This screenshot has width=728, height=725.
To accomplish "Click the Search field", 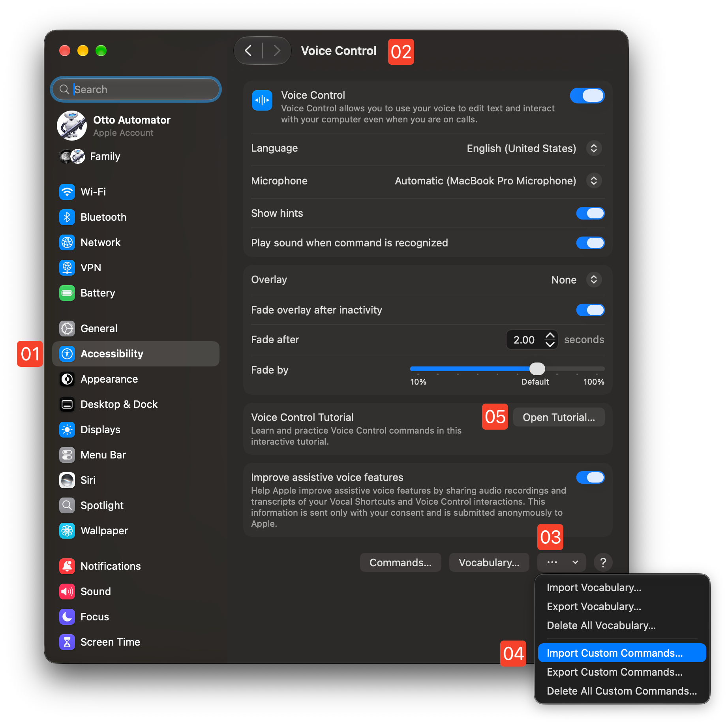I will tap(136, 89).
